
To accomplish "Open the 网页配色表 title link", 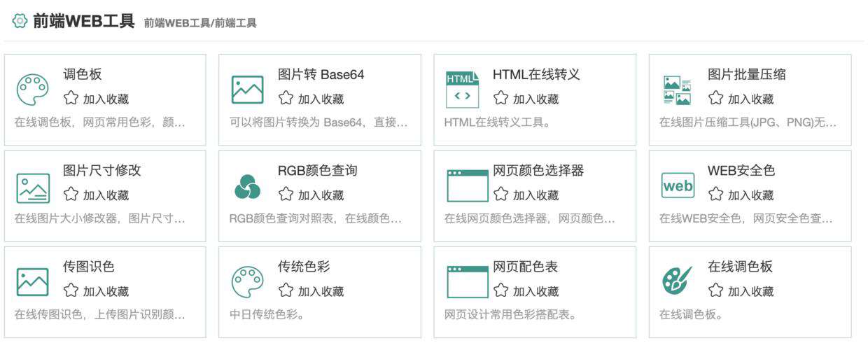I will pos(526,267).
